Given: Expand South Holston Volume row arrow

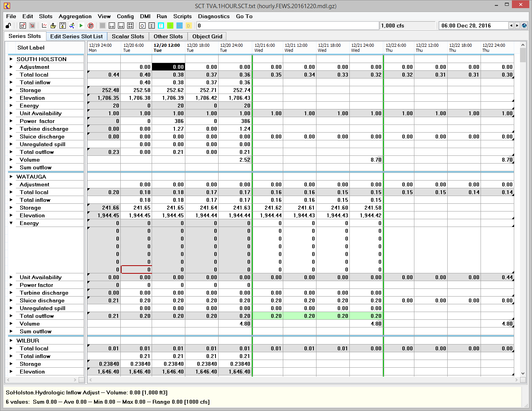Looking at the screenshot, I should pyautogui.click(x=11, y=160).
